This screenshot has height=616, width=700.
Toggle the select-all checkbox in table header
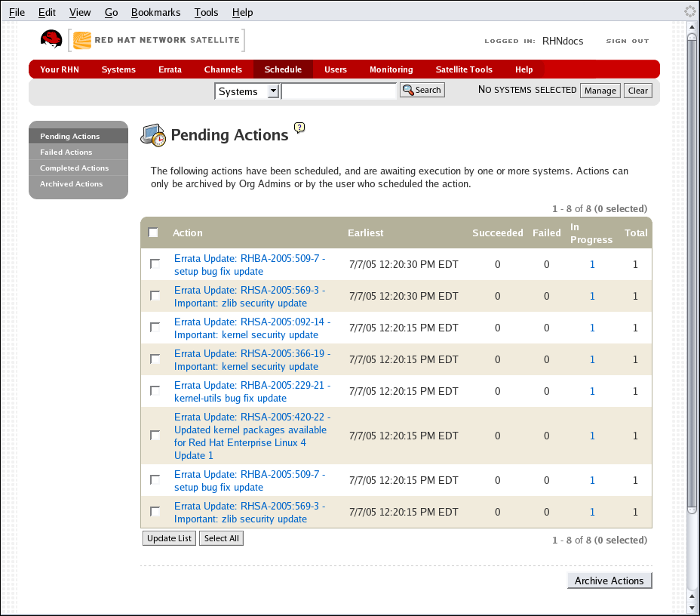click(x=153, y=233)
